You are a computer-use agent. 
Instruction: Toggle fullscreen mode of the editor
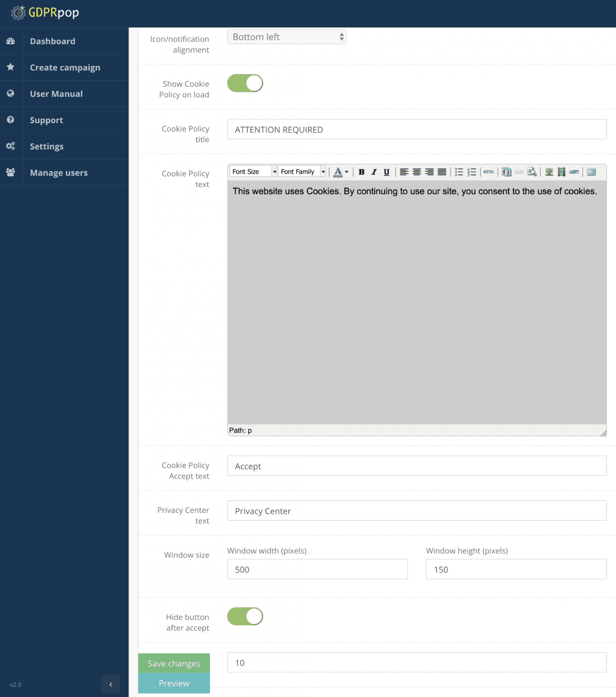click(591, 172)
